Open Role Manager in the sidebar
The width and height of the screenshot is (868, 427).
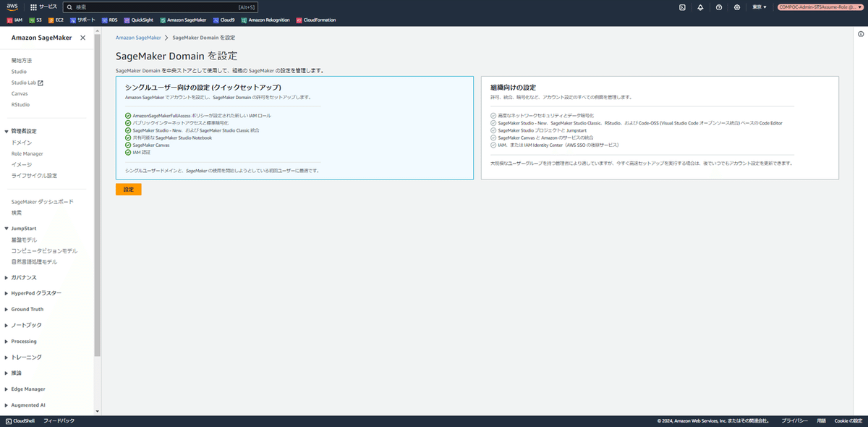click(x=27, y=153)
